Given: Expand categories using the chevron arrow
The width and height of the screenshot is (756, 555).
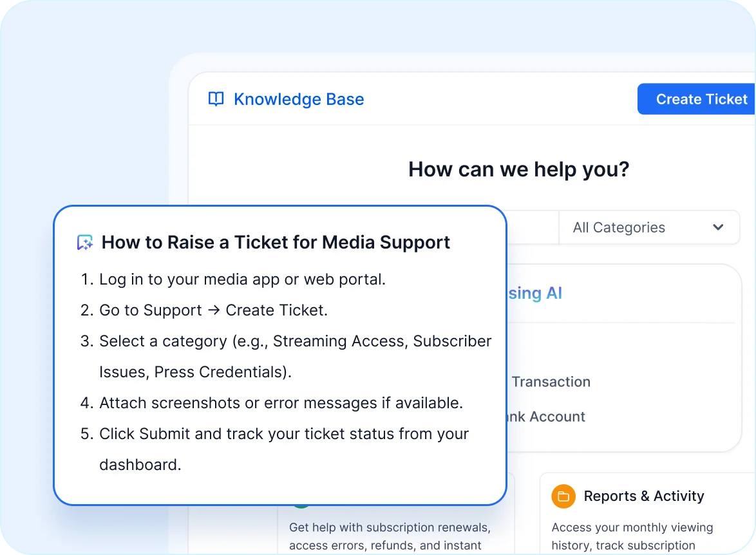Looking at the screenshot, I should (x=717, y=227).
